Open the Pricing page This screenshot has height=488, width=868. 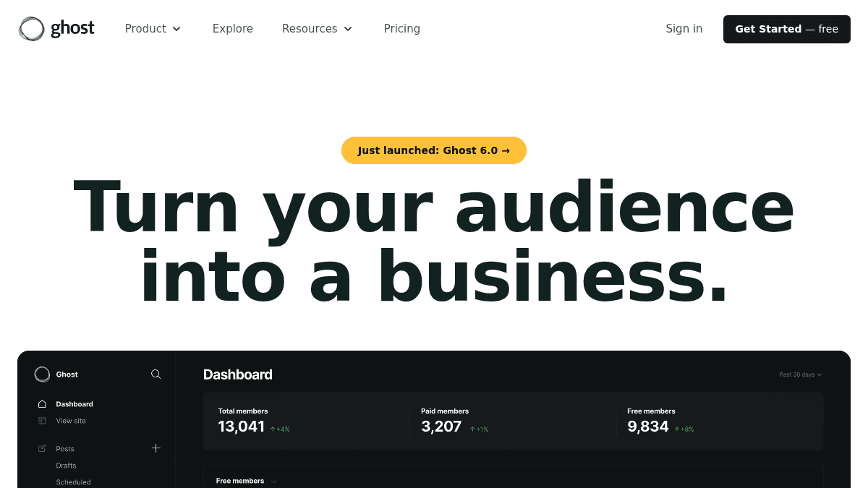coord(402,29)
